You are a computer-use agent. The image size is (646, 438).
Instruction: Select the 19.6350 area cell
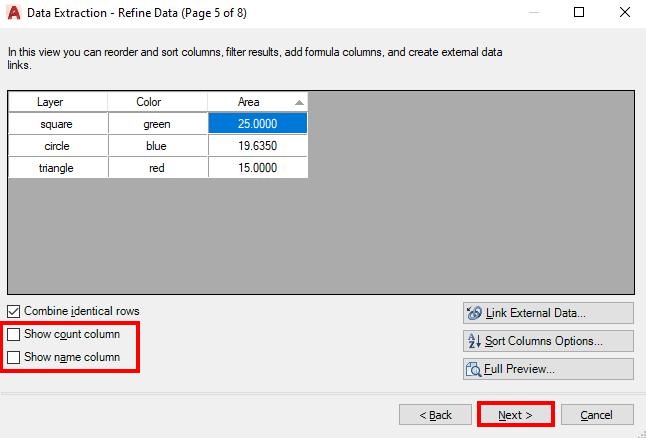click(258, 146)
